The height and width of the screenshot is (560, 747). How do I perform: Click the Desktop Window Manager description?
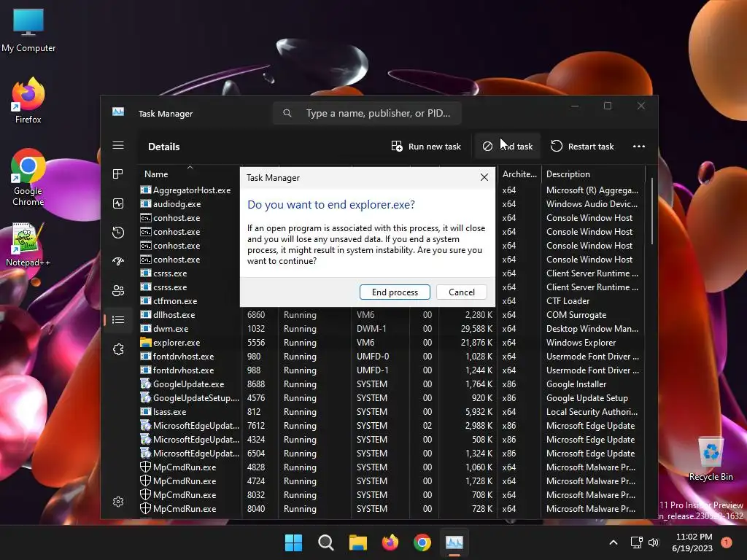coord(592,329)
